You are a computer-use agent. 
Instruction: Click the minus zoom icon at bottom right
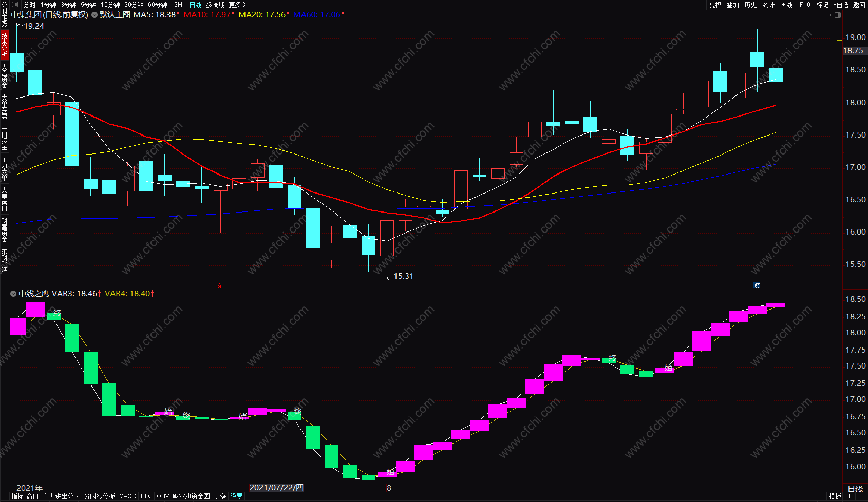[x=861, y=496]
